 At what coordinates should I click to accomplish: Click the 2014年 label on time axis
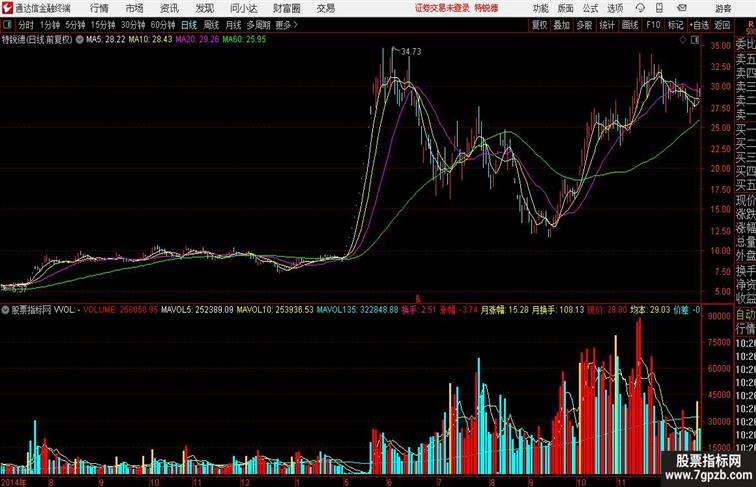coord(14,482)
